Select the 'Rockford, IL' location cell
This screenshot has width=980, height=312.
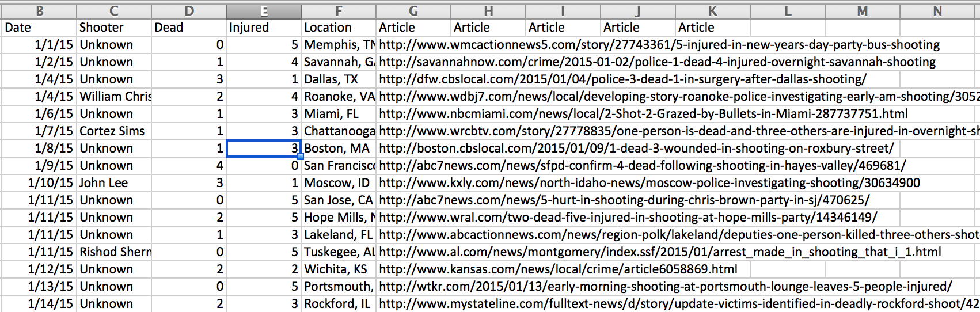point(339,304)
